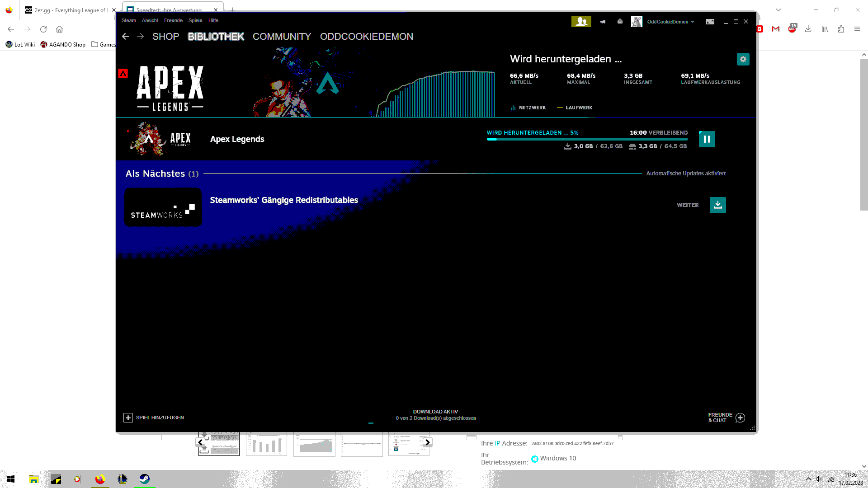
Task: Reload the Firefox page
Action: tap(43, 29)
